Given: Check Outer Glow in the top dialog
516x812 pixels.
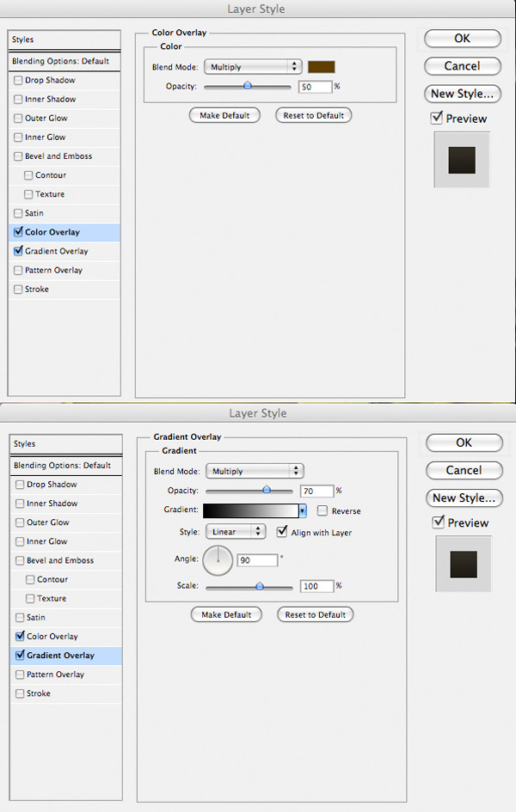Looking at the screenshot, I should 18,118.
